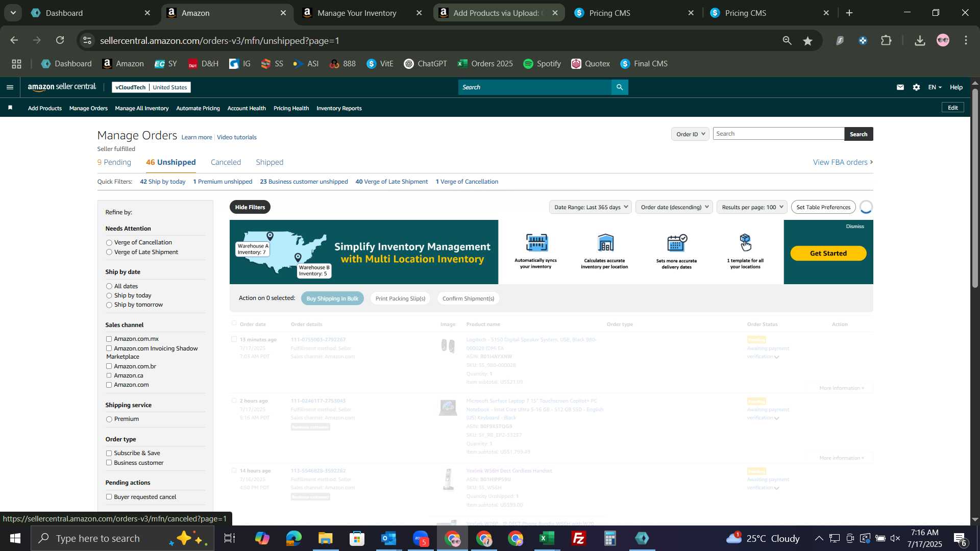
Task: Check the Amazon.ca sales channel
Action: 109,376
